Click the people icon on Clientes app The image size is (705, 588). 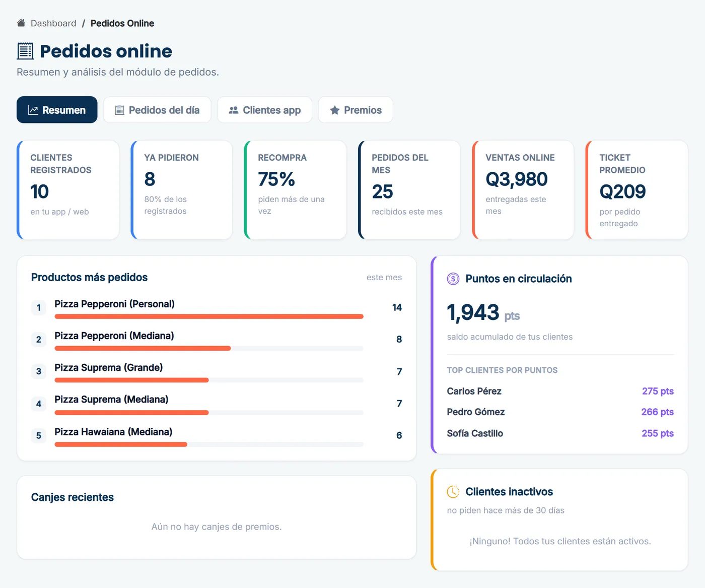234,110
